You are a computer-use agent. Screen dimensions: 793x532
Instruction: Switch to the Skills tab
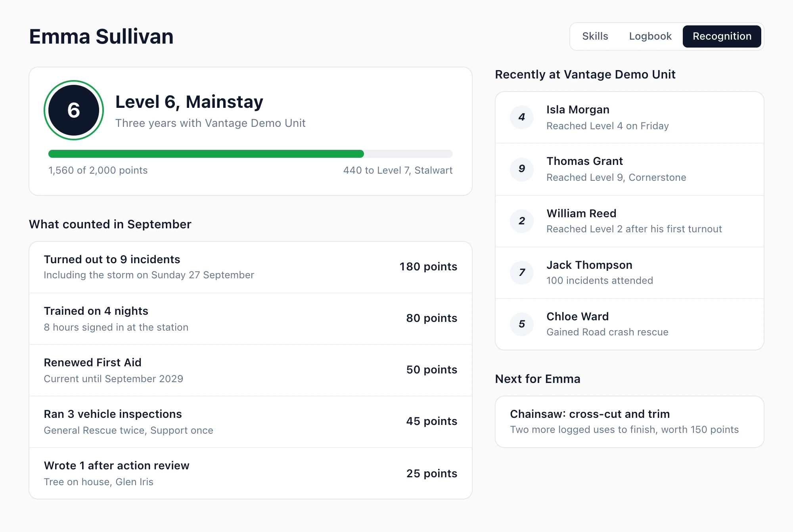595,36
